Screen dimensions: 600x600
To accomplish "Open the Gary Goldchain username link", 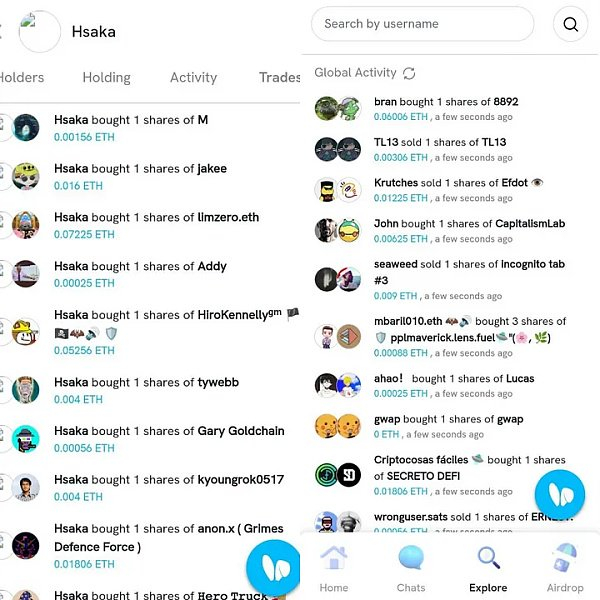I will [241, 431].
